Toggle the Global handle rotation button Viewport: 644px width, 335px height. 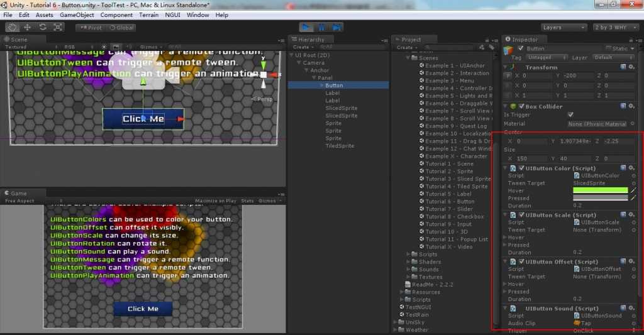[x=121, y=28]
